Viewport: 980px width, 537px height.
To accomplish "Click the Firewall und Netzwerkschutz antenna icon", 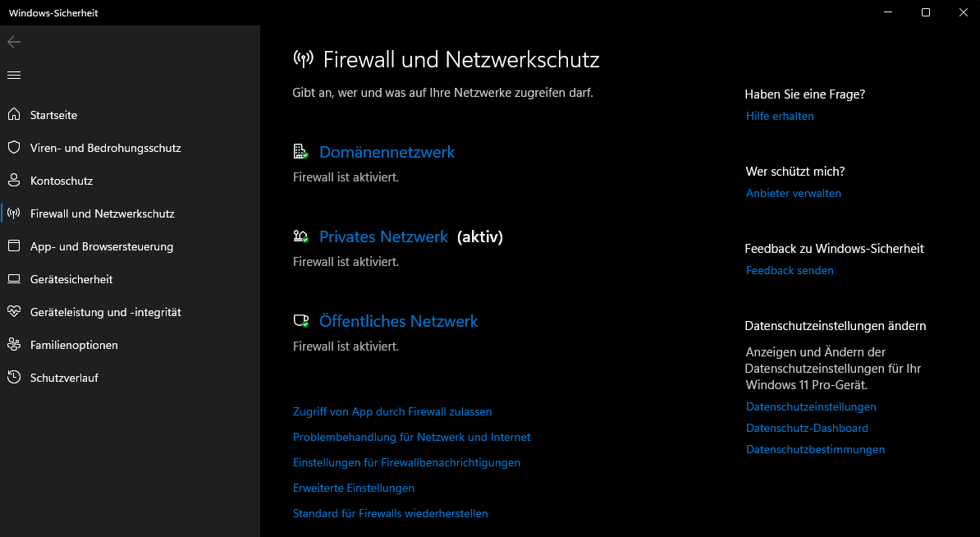I will [x=13, y=213].
